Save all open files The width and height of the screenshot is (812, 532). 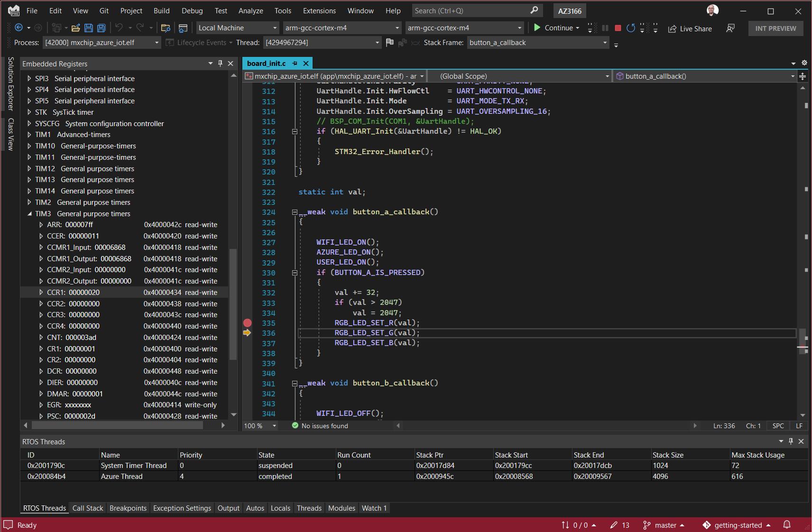point(101,28)
